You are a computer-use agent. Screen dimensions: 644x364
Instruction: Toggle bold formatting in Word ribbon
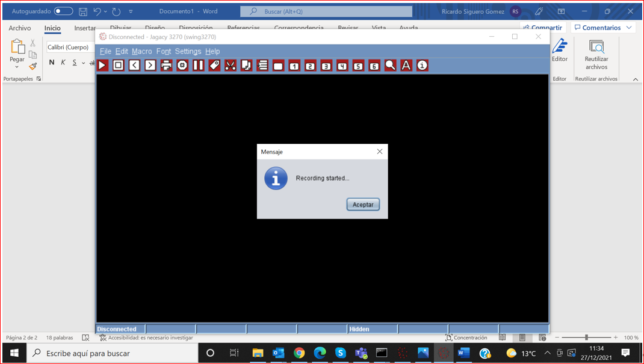click(52, 63)
